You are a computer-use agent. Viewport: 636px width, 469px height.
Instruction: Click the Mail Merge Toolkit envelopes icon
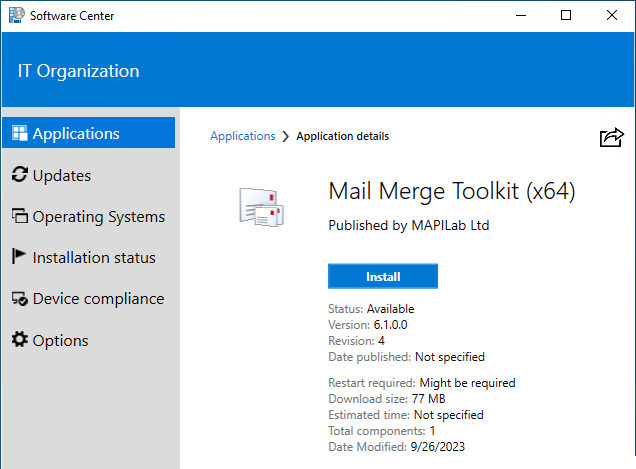[x=262, y=207]
